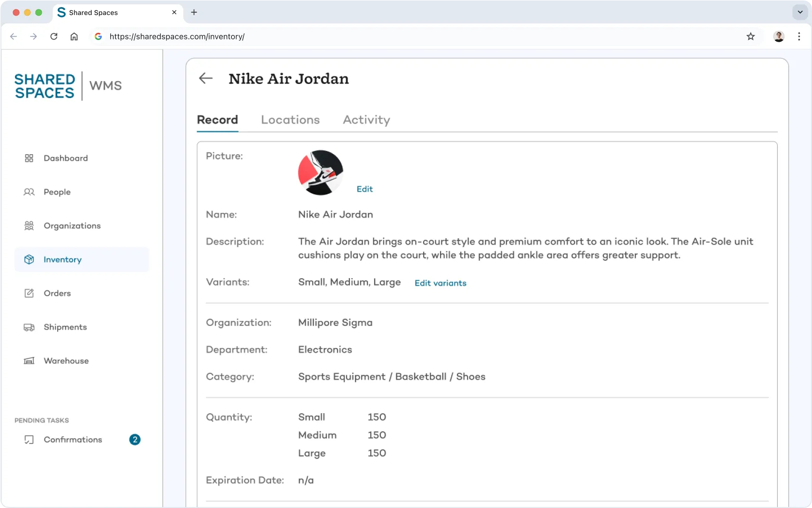This screenshot has width=812, height=508.
Task: Switch to the Locations tab
Action: point(290,120)
